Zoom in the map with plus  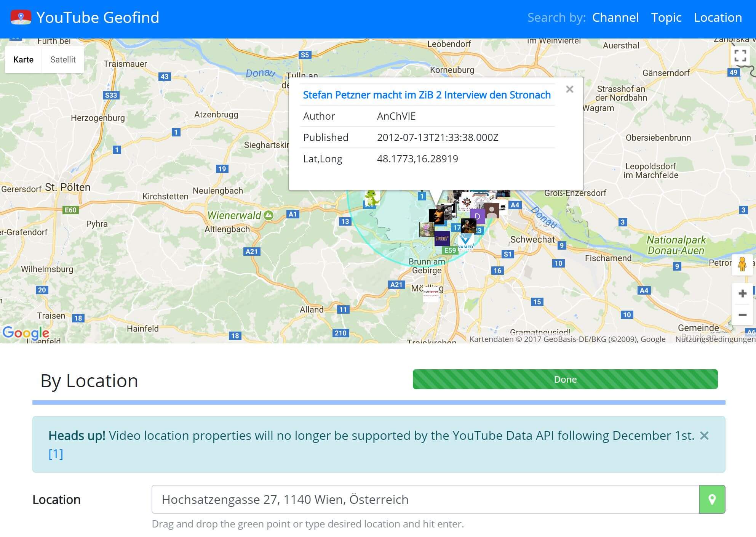click(742, 293)
